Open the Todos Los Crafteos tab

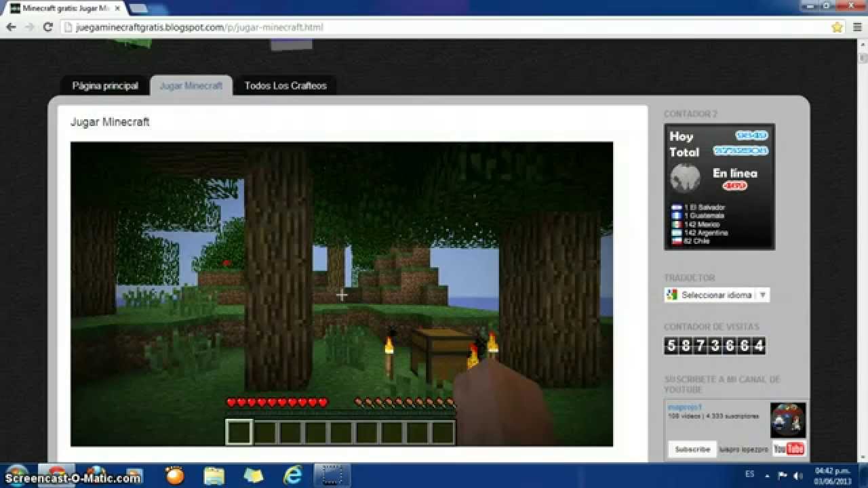point(285,86)
